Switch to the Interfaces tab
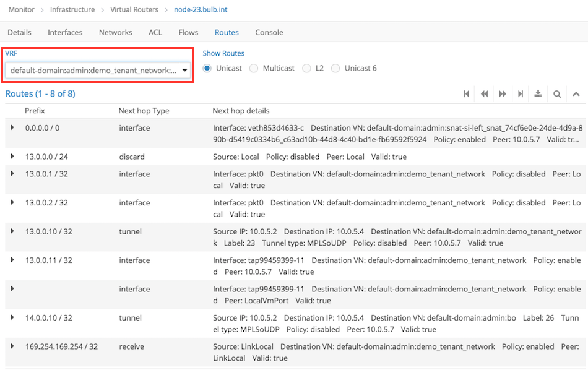Screen dimensions: 588x370 65,32
